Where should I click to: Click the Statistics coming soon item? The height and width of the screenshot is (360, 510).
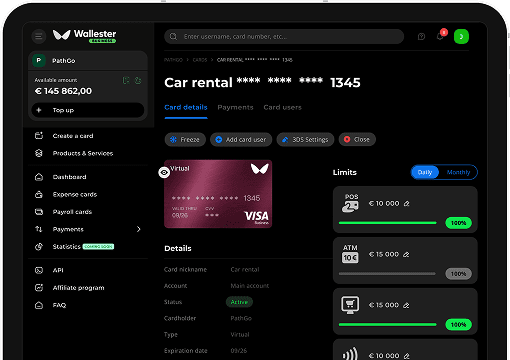click(x=83, y=246)
